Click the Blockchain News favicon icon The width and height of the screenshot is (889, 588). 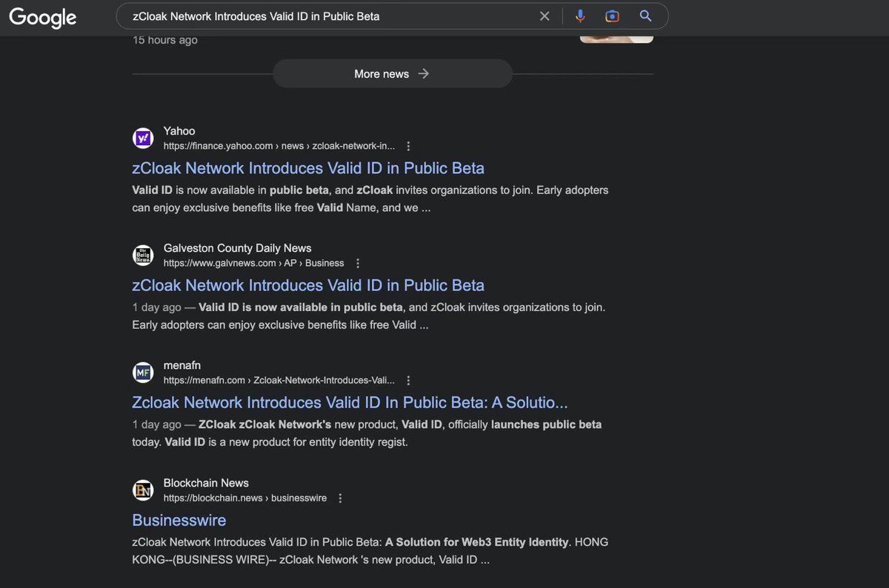click(x=143, y=490)
